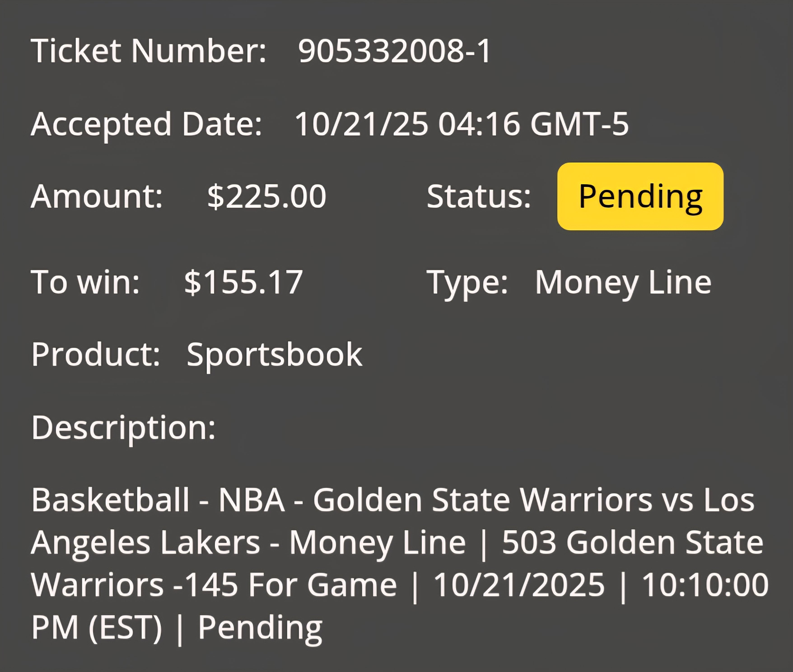Click 503 Golden State in description text
This screenshot has width=793, height=672.
click(x=633, y=542)
